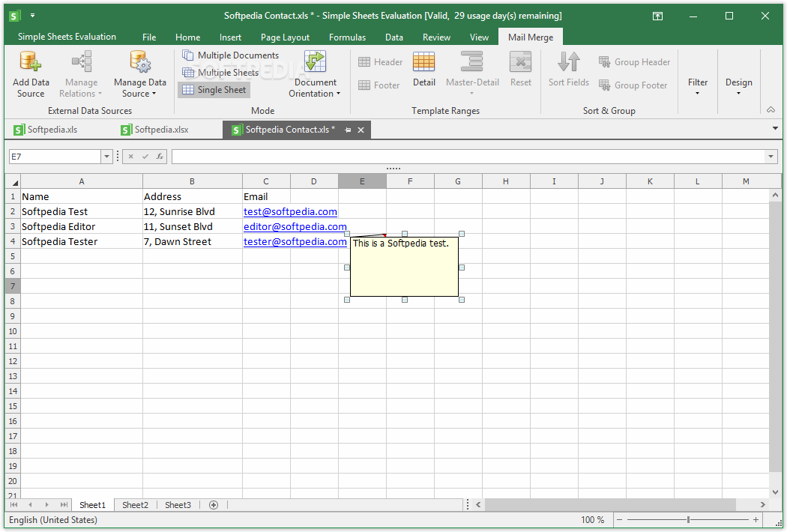This screenshot has width=787, height=532.
Task: Open Sort Fields tool
Action: pos(569,70)
